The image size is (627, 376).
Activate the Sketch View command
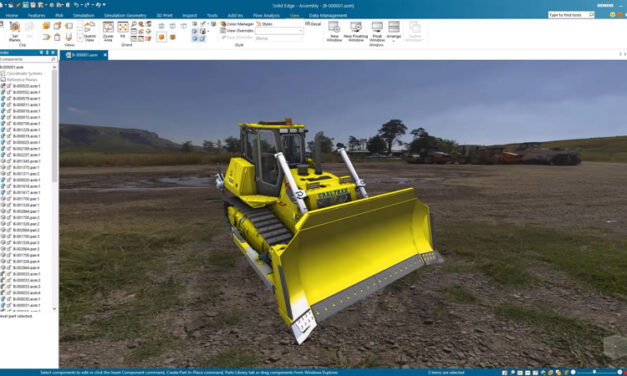coord(89,32)
